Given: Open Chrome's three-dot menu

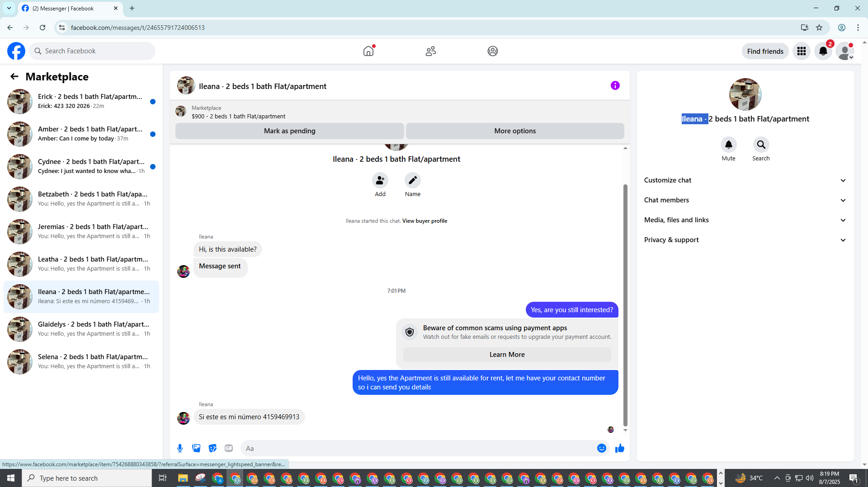Looking at the screenshot, I should tap(858, 28).
